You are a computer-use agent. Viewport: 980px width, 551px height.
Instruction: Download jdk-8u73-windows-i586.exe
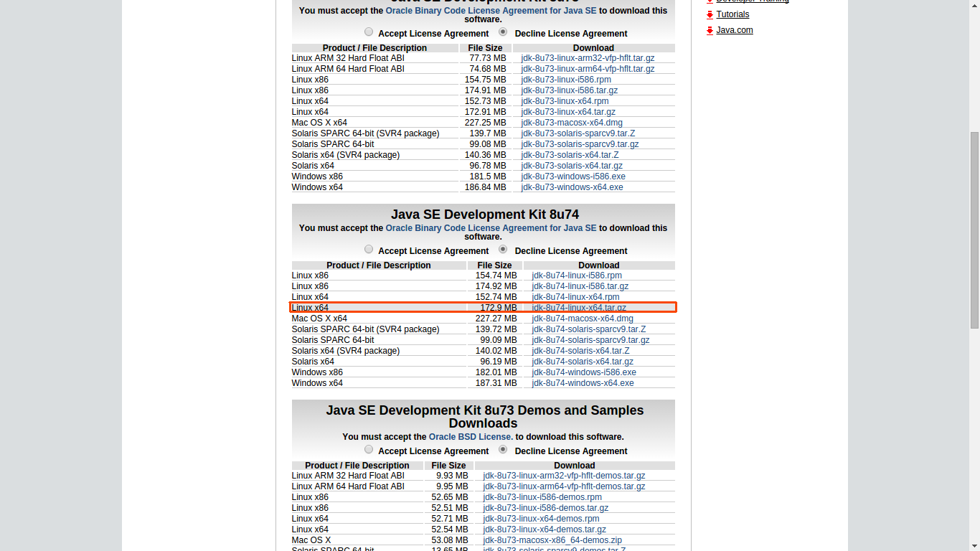pos(573,176)
